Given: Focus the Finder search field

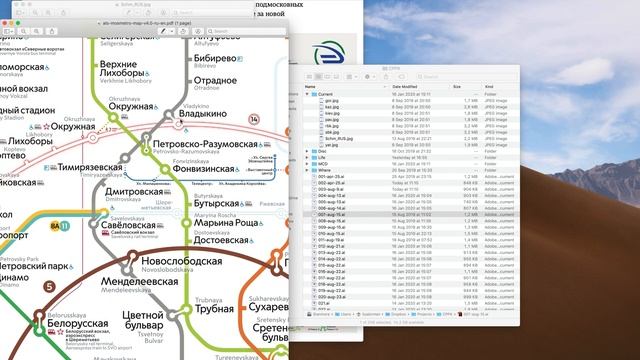Looking at the screenshot, I should 466,76.
